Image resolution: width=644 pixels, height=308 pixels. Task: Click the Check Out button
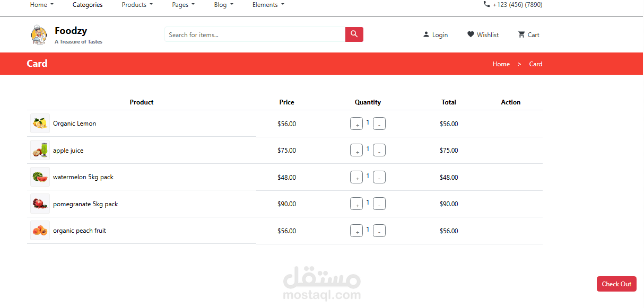click(616, 284)
